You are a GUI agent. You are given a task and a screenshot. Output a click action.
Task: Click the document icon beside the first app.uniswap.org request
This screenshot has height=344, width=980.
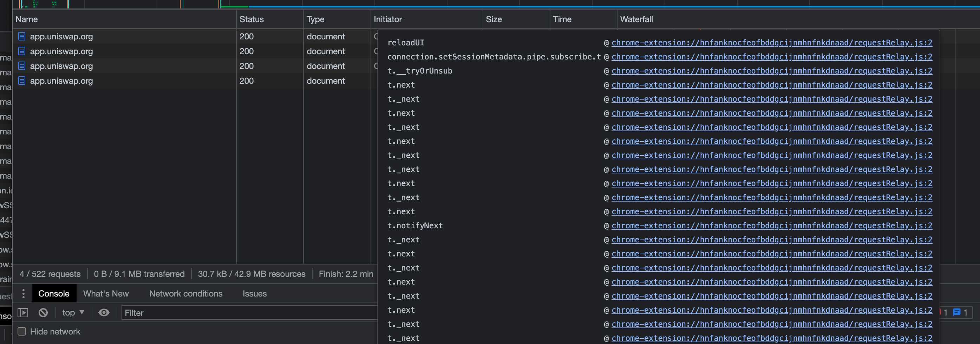coord(22,36)
